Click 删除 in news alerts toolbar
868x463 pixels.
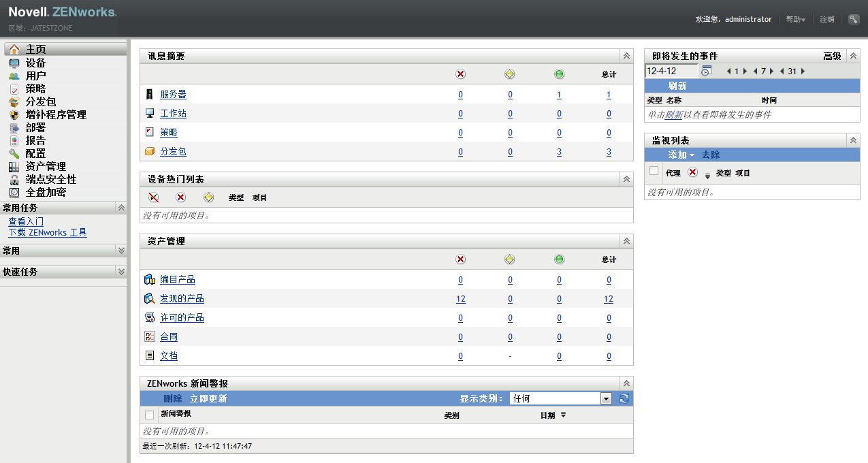(172, 399)
